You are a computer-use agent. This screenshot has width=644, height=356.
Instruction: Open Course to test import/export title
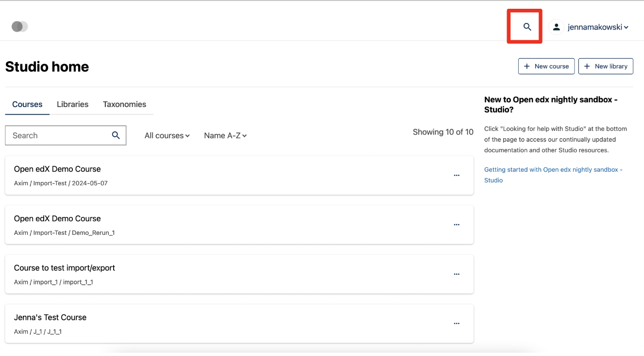coord(65,268)
